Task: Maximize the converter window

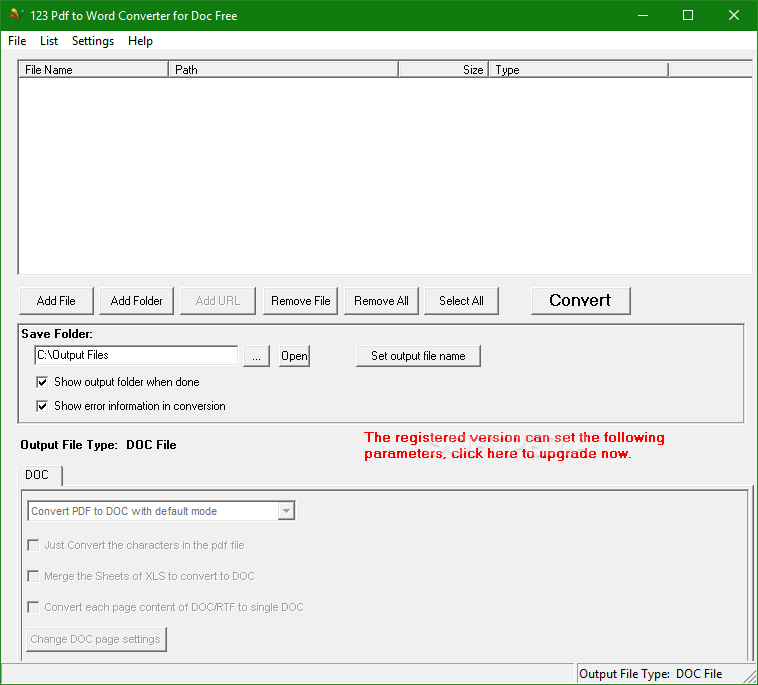Action: (688, 15)
